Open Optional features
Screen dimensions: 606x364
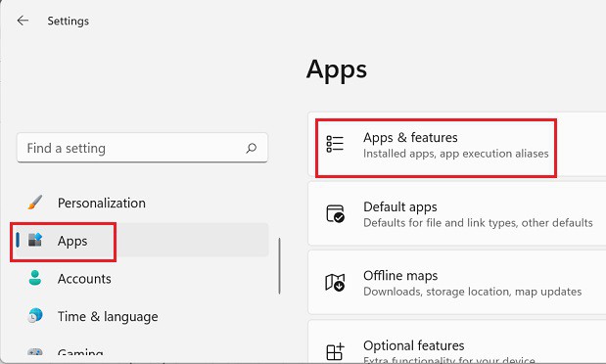(457, 341)
